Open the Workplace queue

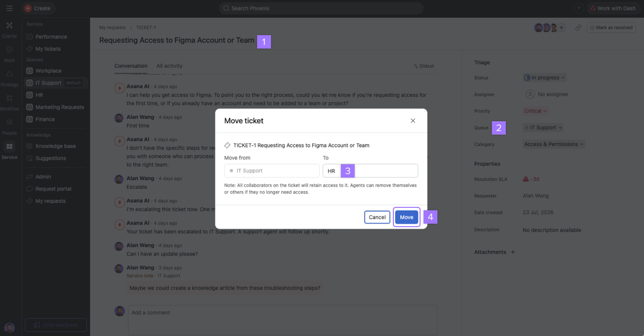coord(49,71)
